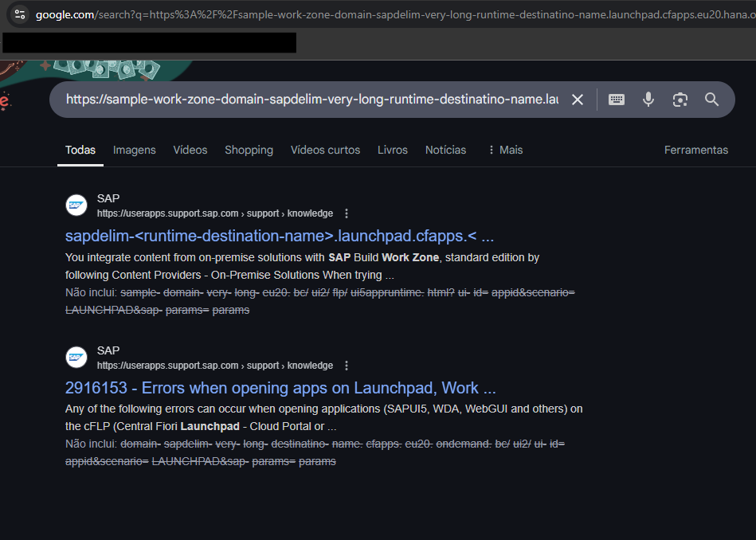Switch to the Vídeos tab
756x540 pixels.
190,150
